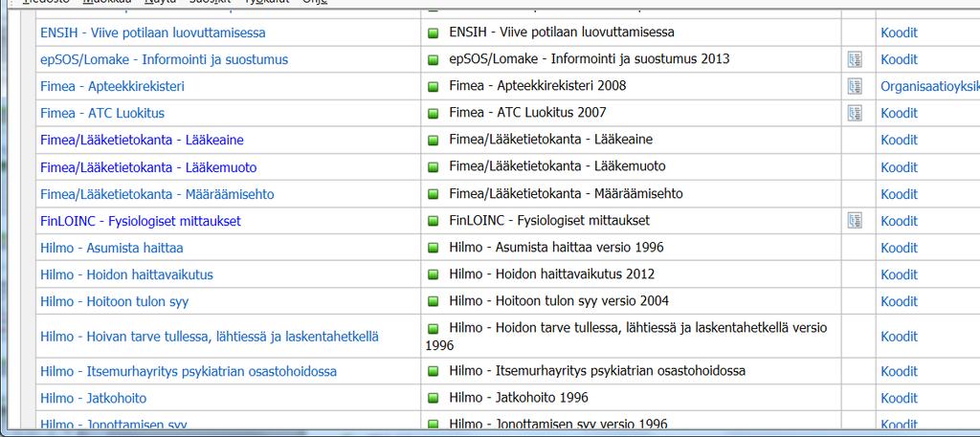Open the Hilmo - Hoitoon tulon syy link
This screenshot has height=437, width=980.
(114, 301)
